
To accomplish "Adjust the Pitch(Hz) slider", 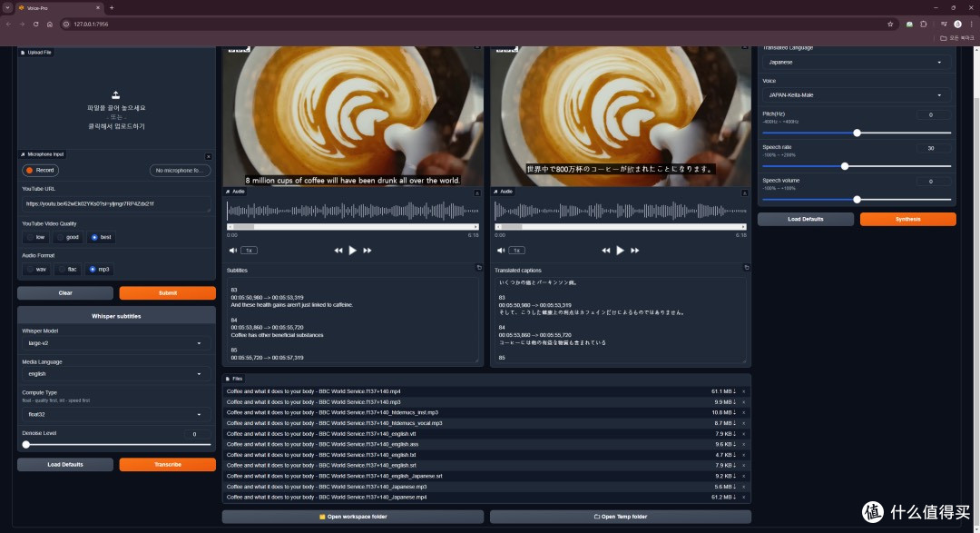I will (x=857, y=133).
